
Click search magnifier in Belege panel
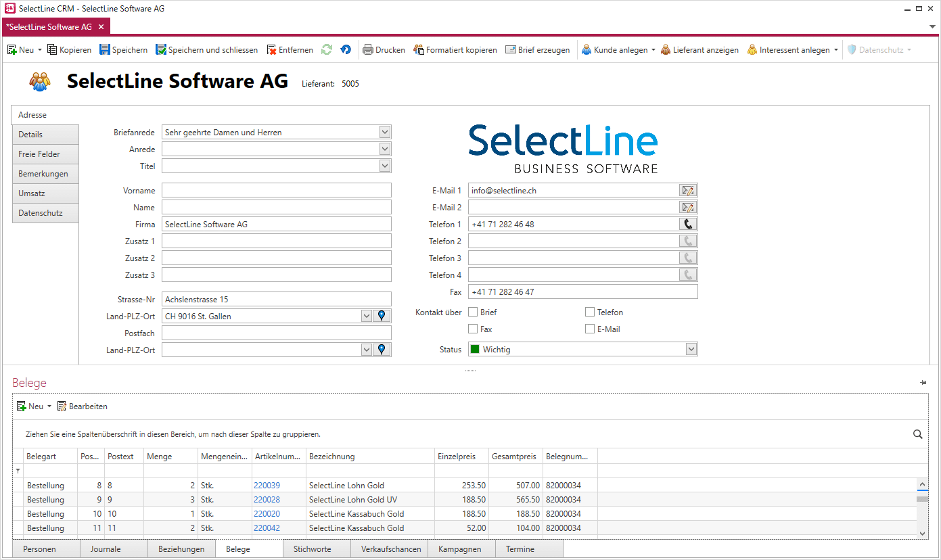[x=917, y=434]
